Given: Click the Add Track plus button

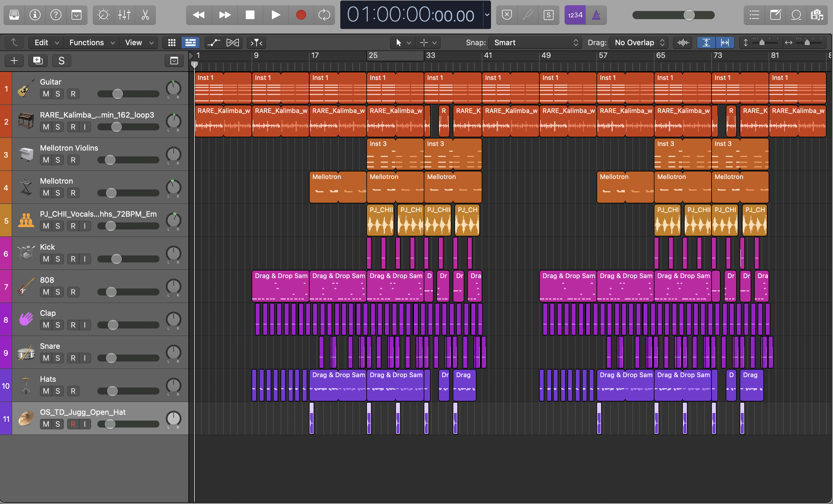Looking at the screenshot, I should [14, 61].
